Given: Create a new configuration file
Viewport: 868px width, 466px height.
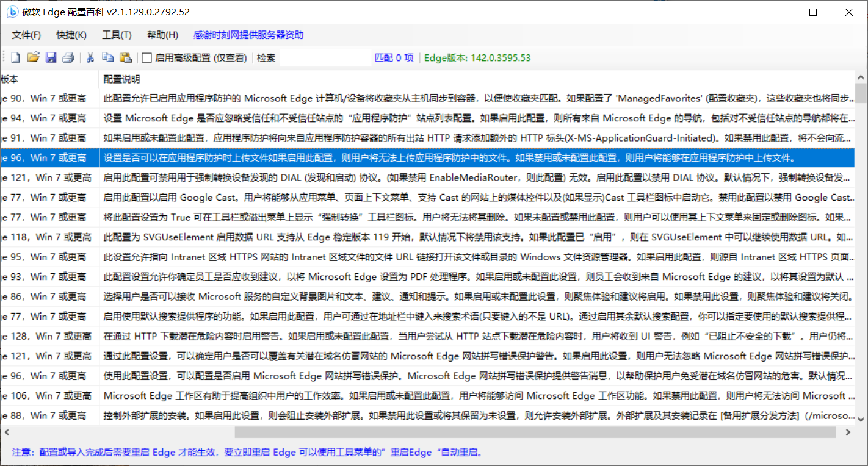Looking at the screenshot, I should (x=15, y=57).
